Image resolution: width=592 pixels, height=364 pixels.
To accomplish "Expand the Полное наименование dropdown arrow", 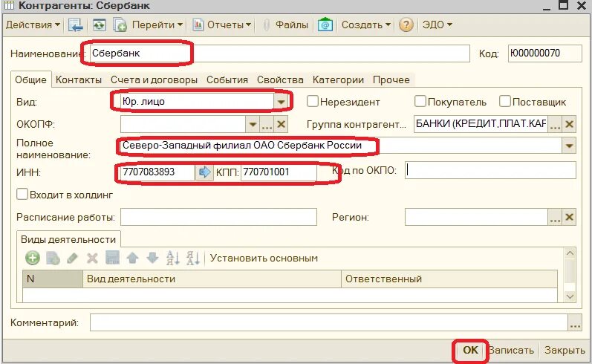I will click(x=570, y=146).
